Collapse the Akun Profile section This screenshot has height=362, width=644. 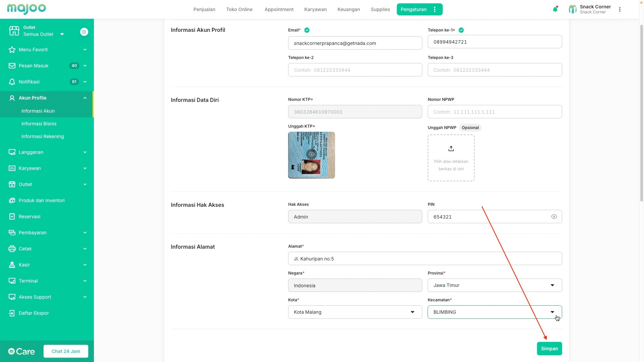(85, 98)
